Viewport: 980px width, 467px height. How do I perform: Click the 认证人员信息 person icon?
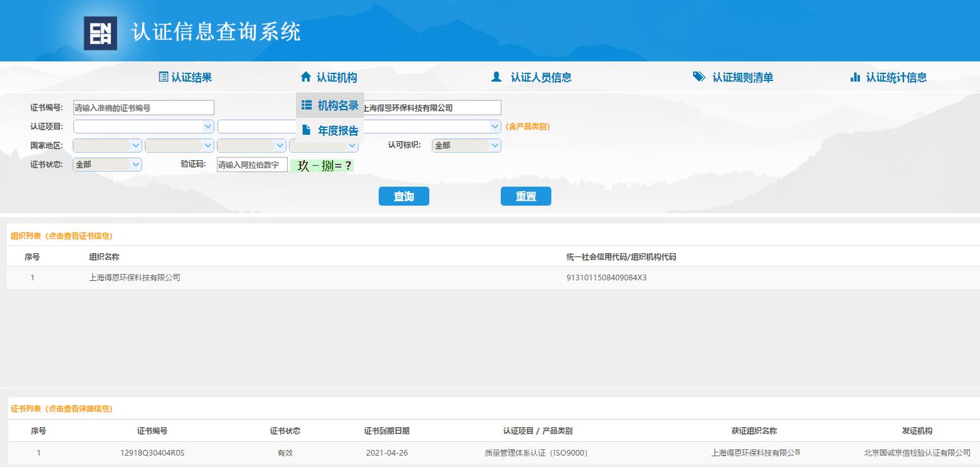pyautogui.click(x=496, y=77)
